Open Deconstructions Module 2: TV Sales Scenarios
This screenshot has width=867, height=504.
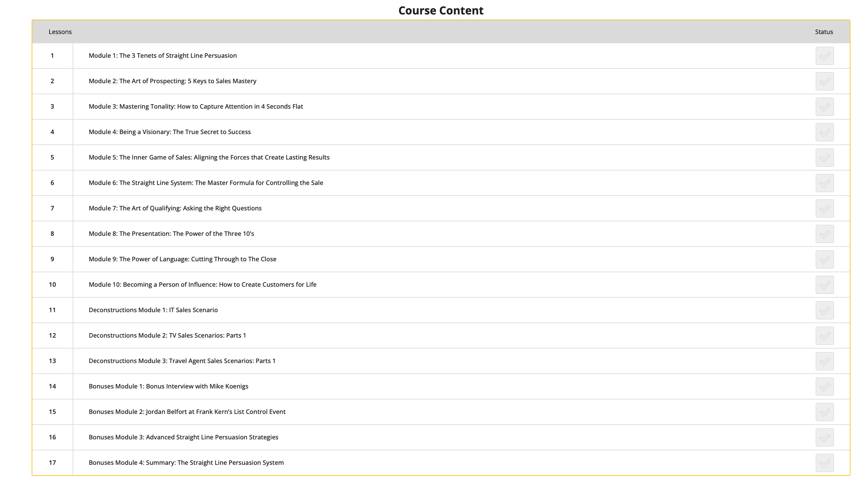[x=168, y=336]
